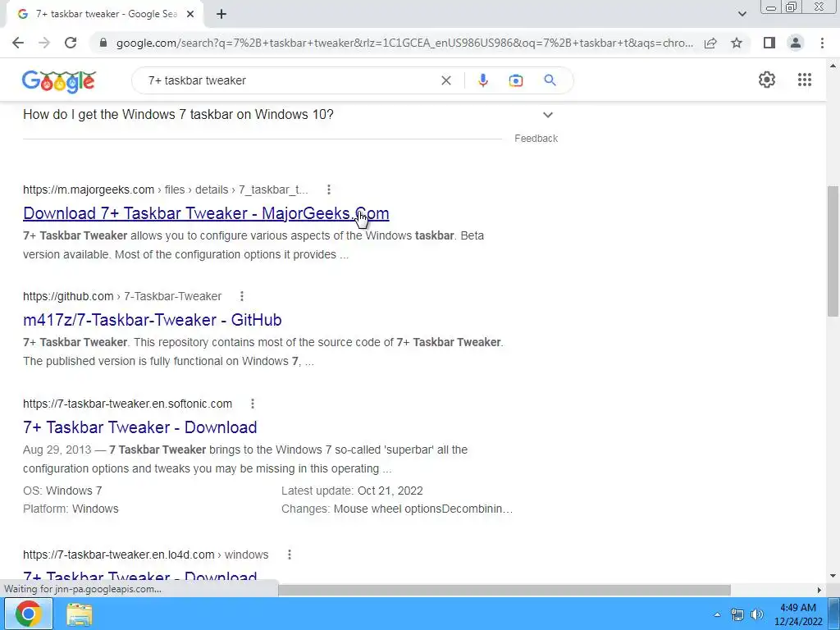Clear the search box with the X
The width and height of the screenshot is (840, 630).
coord(445,80)
